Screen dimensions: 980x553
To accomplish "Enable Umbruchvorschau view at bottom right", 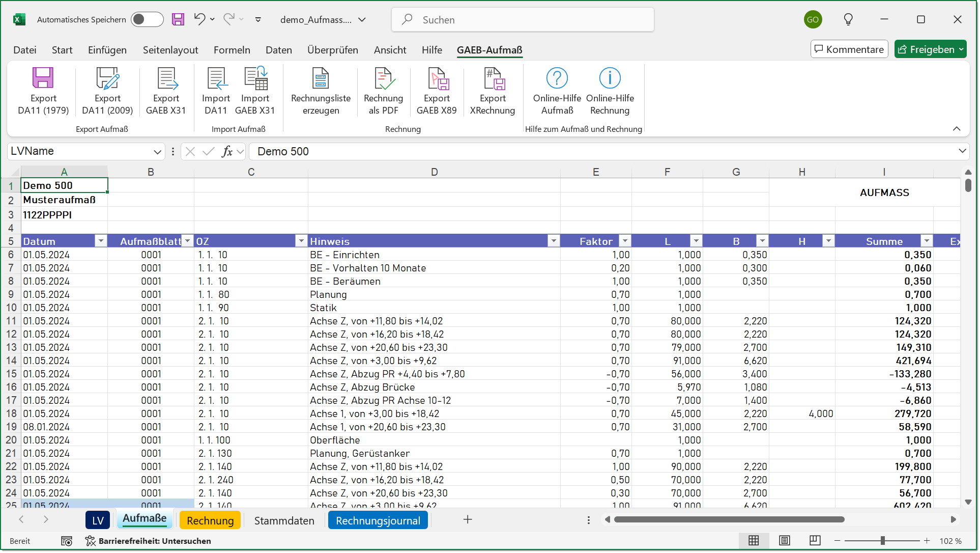I will 814,541.
